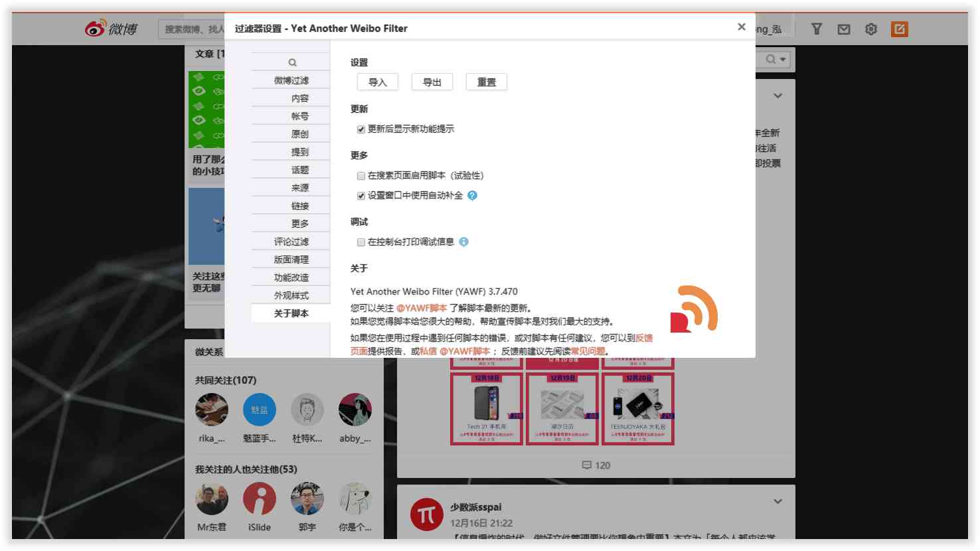Open 你是个 avatar thumbnail
This screenshot has width=980, height=551.
(355, 499)
